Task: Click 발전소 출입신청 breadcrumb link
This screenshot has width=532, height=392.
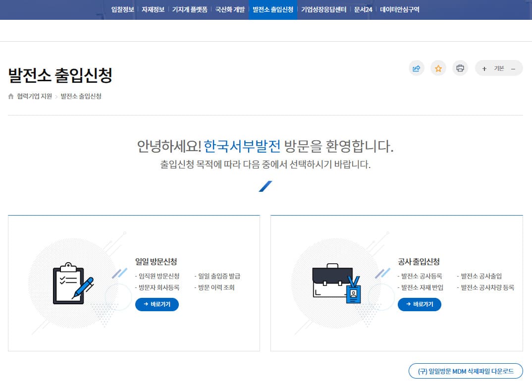Action: coord(81,96)
